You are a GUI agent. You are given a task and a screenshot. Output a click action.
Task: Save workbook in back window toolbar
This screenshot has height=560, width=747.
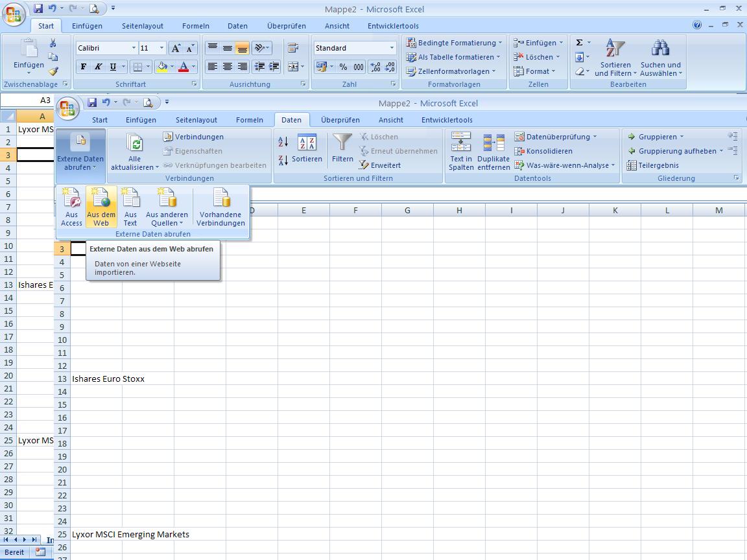click(x=38, y=8)
